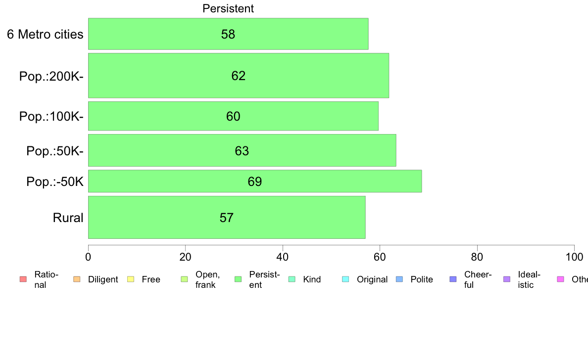
Task: Click the pink Other legend swatch
Action: (x=561, y=279)
